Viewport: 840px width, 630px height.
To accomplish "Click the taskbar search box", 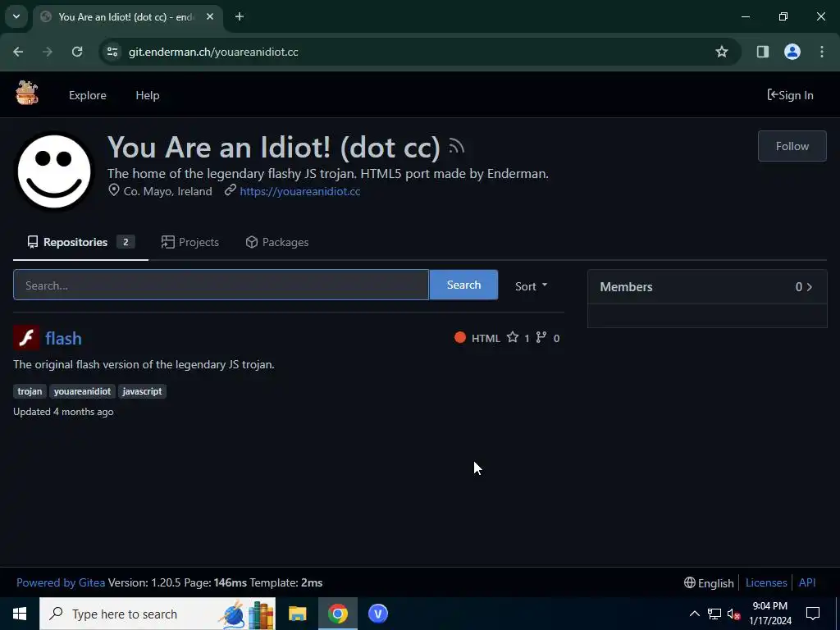I will pos(157,614).
